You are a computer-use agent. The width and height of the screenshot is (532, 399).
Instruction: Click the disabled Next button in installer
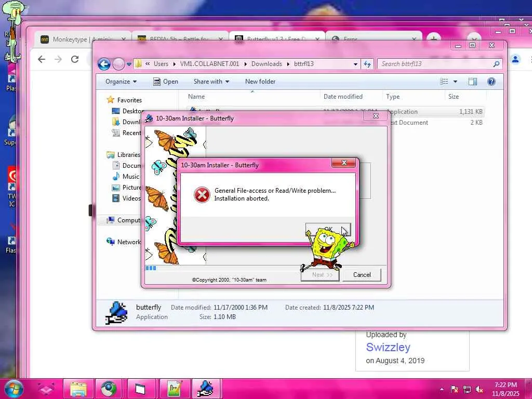[320, 275]
